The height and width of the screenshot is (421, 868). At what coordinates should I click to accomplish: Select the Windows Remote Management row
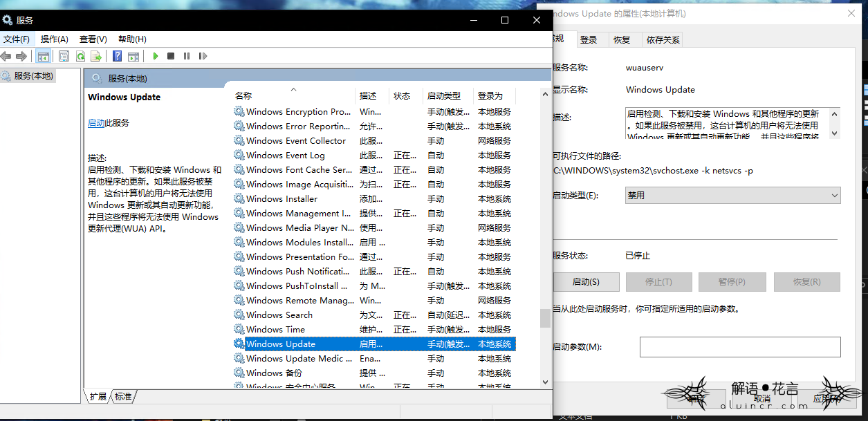click(x=374, y=300)
